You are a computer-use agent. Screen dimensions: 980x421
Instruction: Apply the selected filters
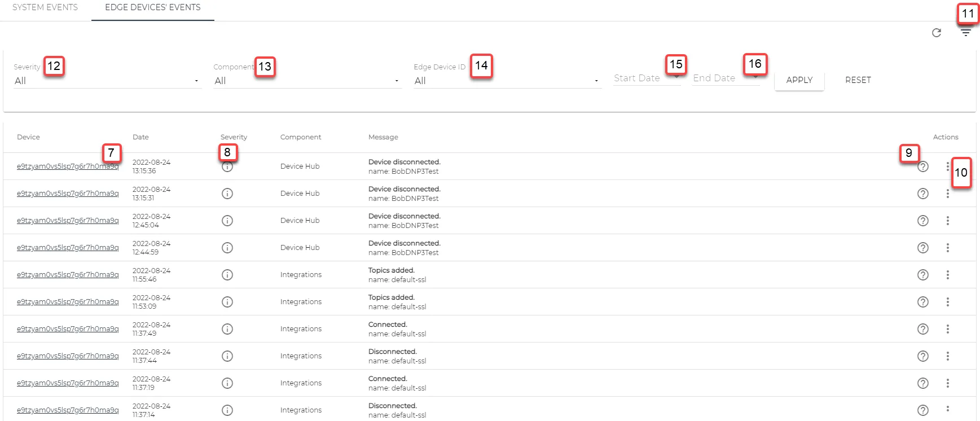pos(799,80)
